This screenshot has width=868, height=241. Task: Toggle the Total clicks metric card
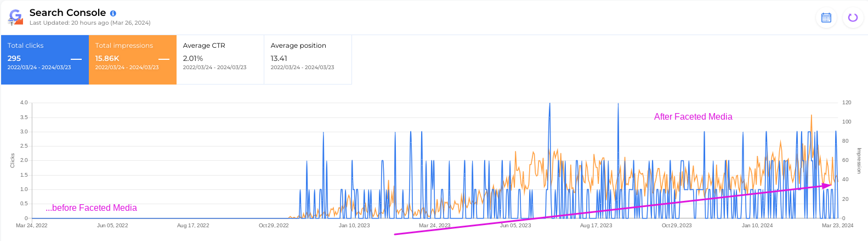[45, 59]
